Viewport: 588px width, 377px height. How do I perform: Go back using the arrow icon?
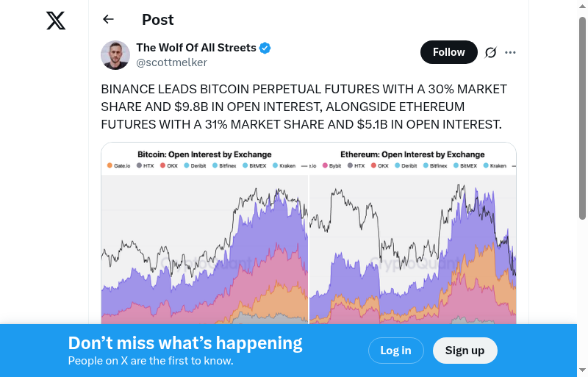[x=109, y=20]
